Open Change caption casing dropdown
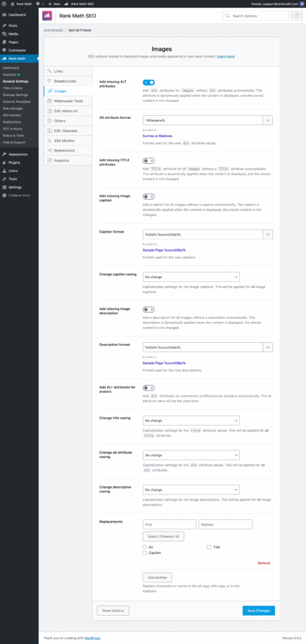This screenshot has width=306, height=644. point(191,277)
